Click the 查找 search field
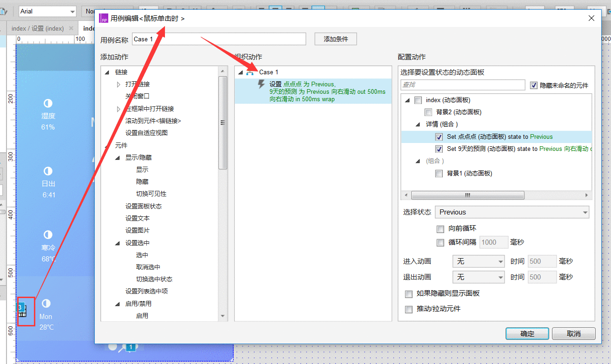Image resolution: width=611 pixels, height=364 pixels. point(463,85)
